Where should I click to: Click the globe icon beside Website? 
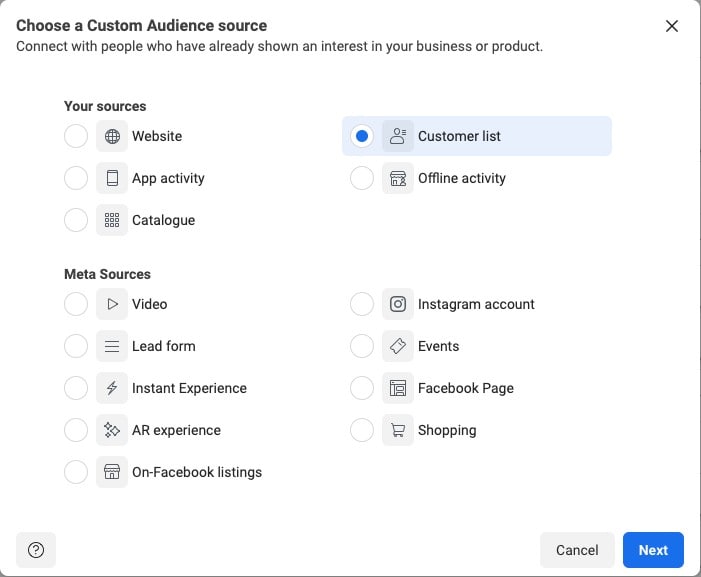(x=112, y=136)
